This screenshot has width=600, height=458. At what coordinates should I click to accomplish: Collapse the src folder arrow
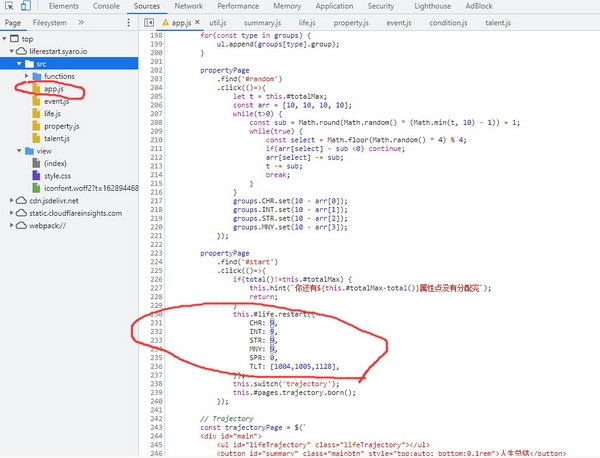point(19,64)
